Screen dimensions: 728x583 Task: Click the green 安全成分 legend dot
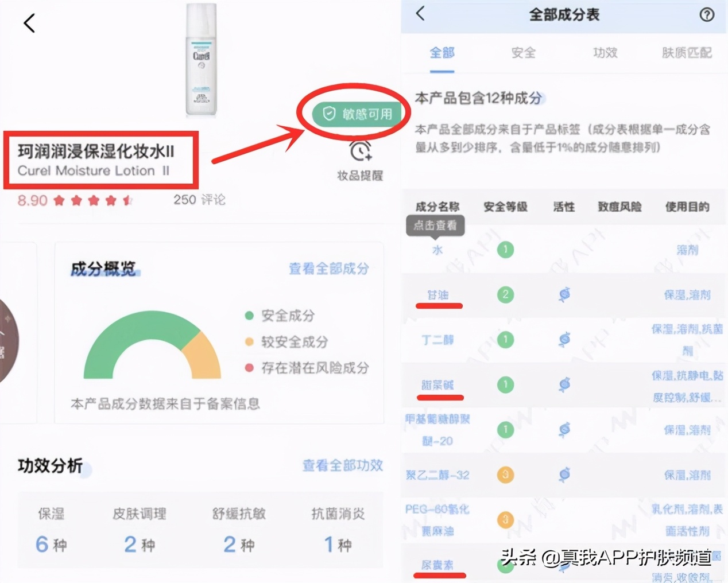[249, 315]
